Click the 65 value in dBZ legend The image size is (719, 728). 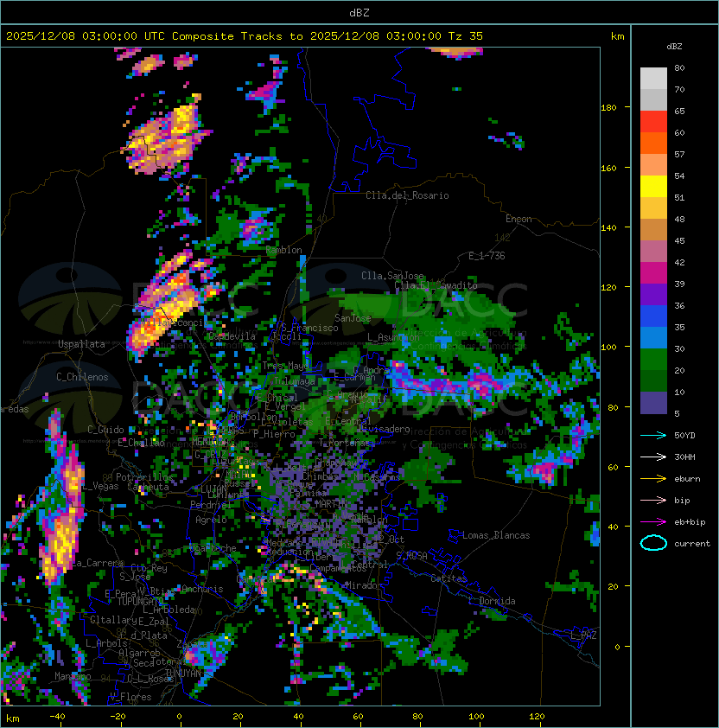coord(679,111)
